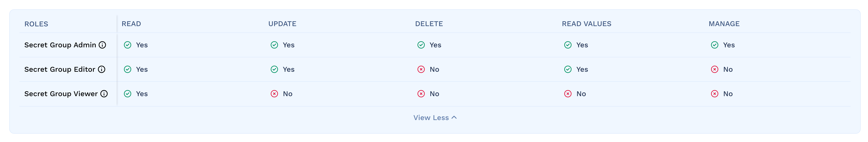
Task: Click red X icon in Editor Delete cell
Action: 421,69
